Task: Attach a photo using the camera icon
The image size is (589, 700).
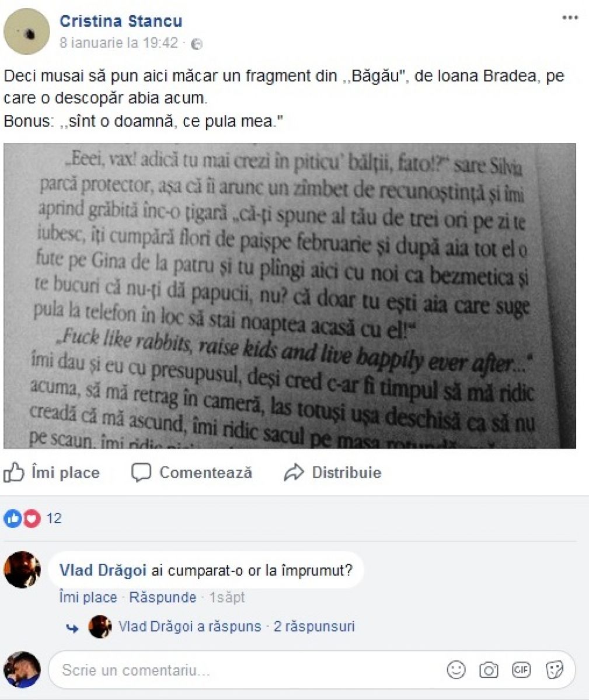Action: 489,670
